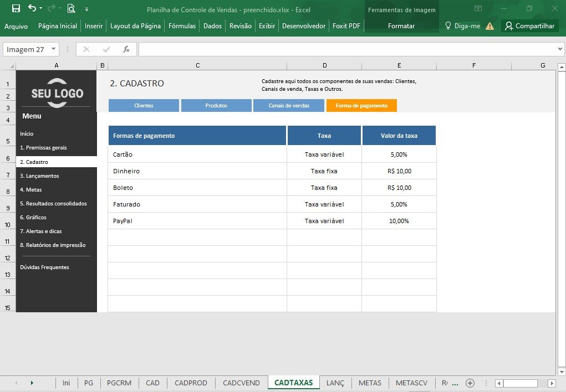The image size is (566, 392).
Task: Open the Fórmulas ribbon tab
Action: click(182, 26)
